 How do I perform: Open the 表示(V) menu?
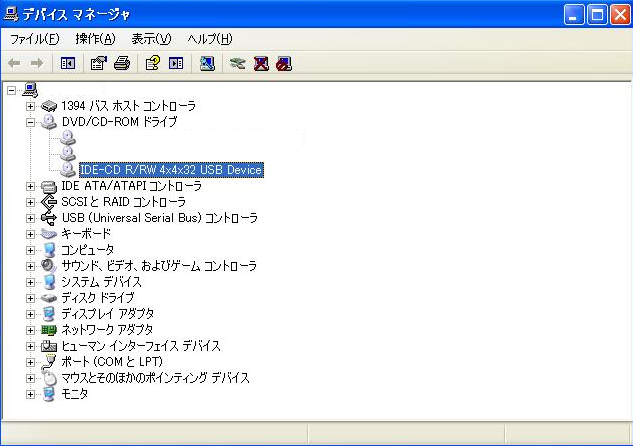click(x=151, y=39)
